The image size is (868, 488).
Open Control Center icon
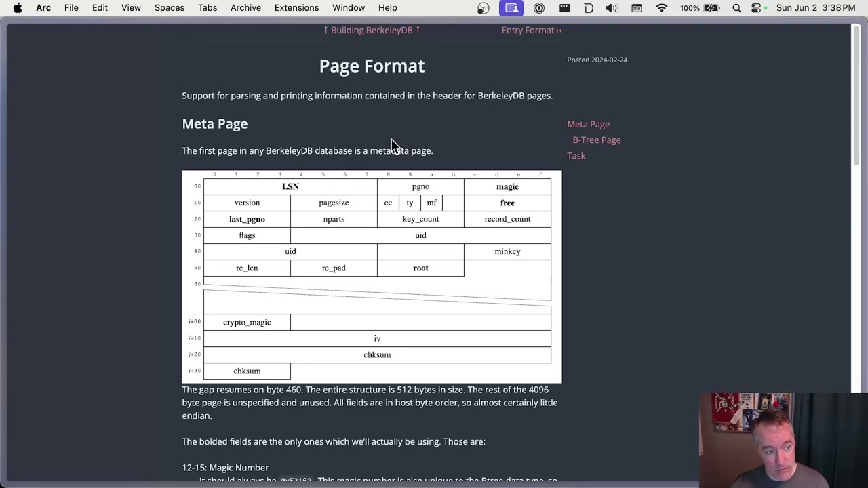point(757,8)
